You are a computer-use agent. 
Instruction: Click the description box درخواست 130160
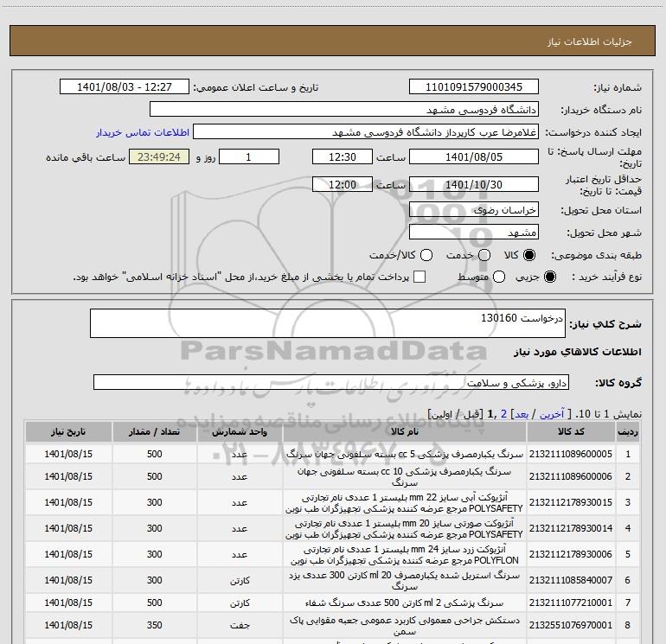tap(328, 323)
